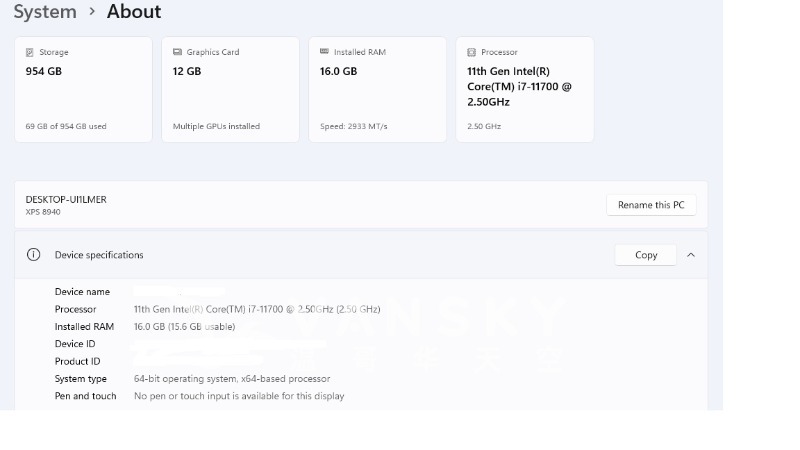Click the 64-bit operating system type value

click(232, 379)
